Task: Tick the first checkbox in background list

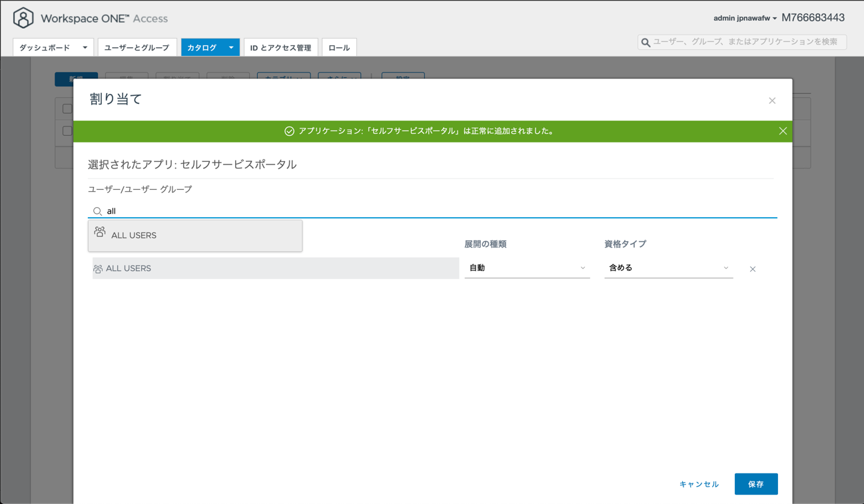Action: coord(67,109)
